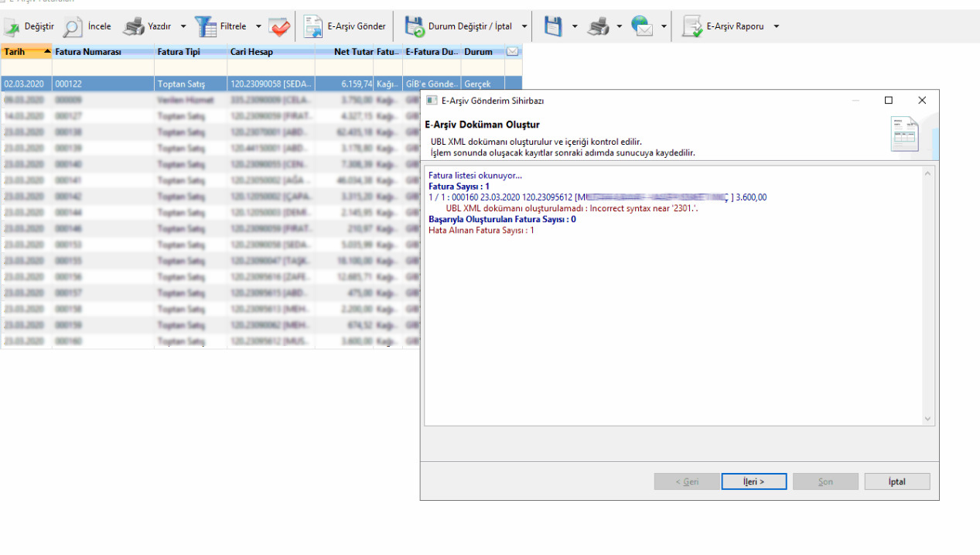
Task: Click the E-Arşiv Gönder icon
Action: 313,27
